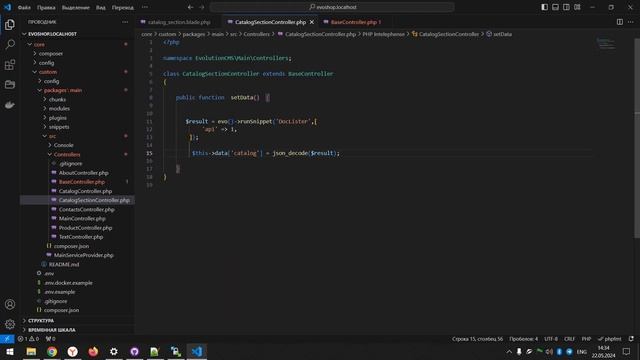This screenshot has height=360, width=640.
Task: Expand the snippets folder
Action: click(x=77, y=127)
